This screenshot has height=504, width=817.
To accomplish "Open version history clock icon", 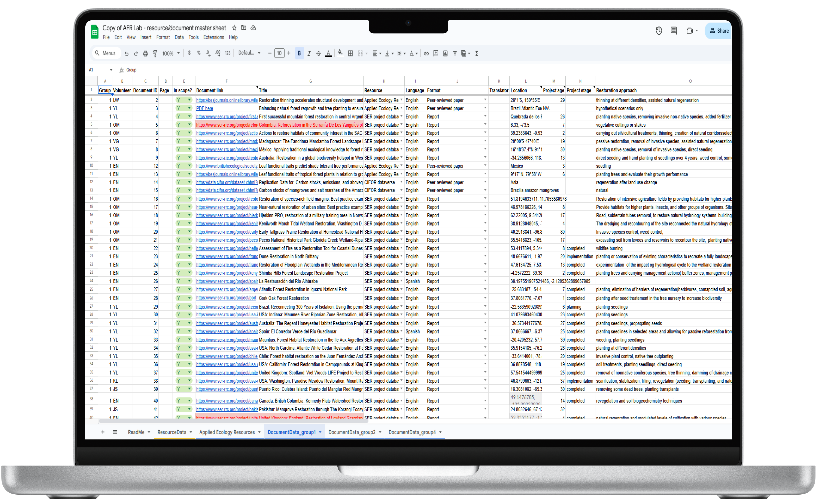I will pos(659,31).
